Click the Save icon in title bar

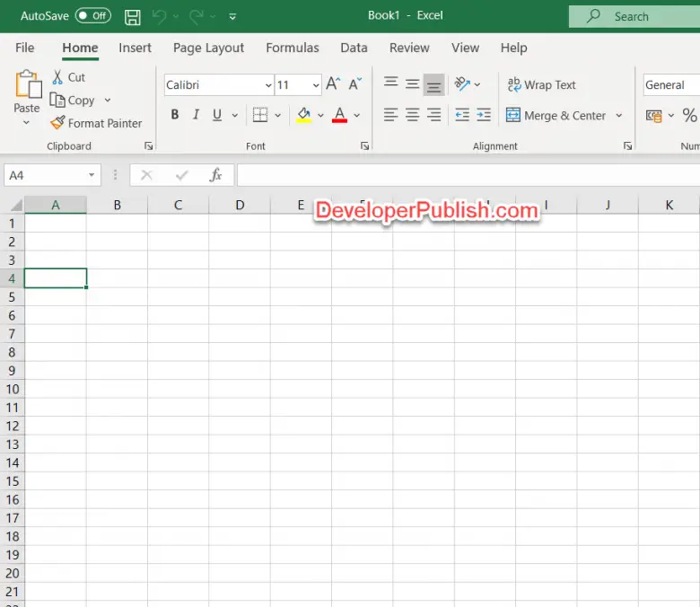132,16
